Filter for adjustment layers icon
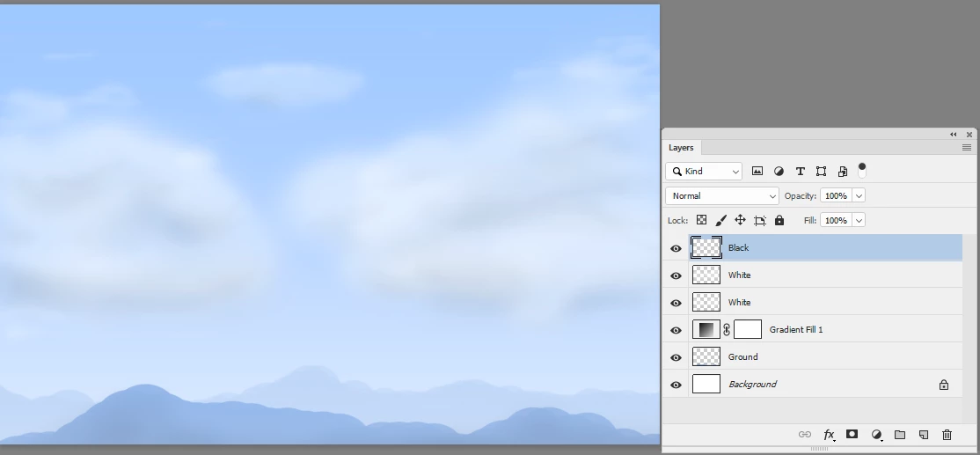 [x=779, y=172]
